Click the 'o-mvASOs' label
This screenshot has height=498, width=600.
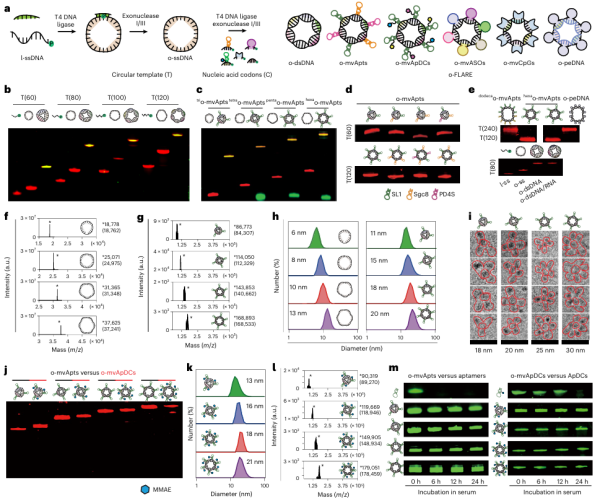(x=470, y=63)
